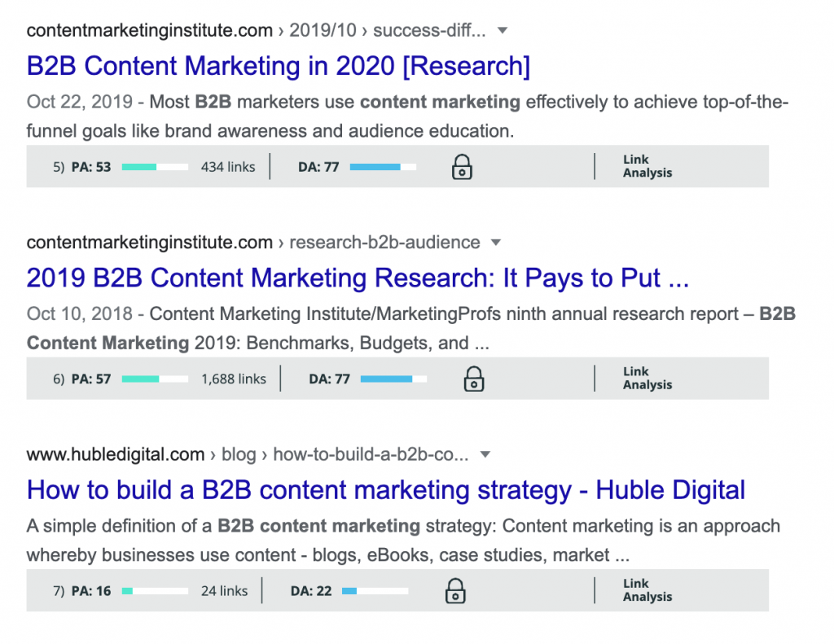This screenshot has width=834, height=644.
Task: Expand dropdown arrow next to success-diff... URL
Action: 502,30
